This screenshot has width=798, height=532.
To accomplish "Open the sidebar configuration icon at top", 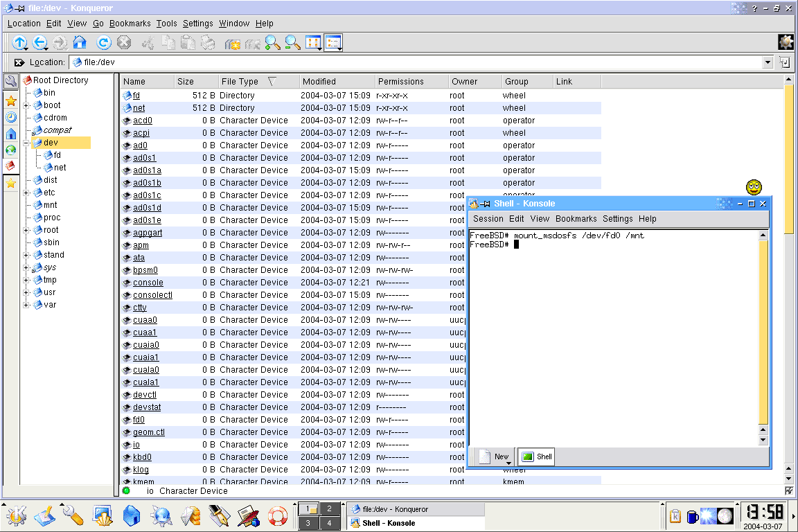I will coord(10,82).
